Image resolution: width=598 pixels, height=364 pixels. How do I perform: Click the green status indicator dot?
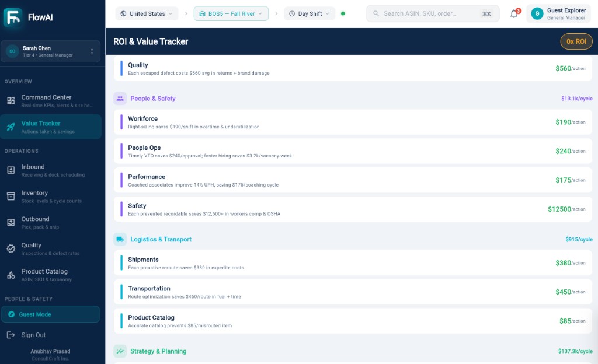[x=343, y=13]
